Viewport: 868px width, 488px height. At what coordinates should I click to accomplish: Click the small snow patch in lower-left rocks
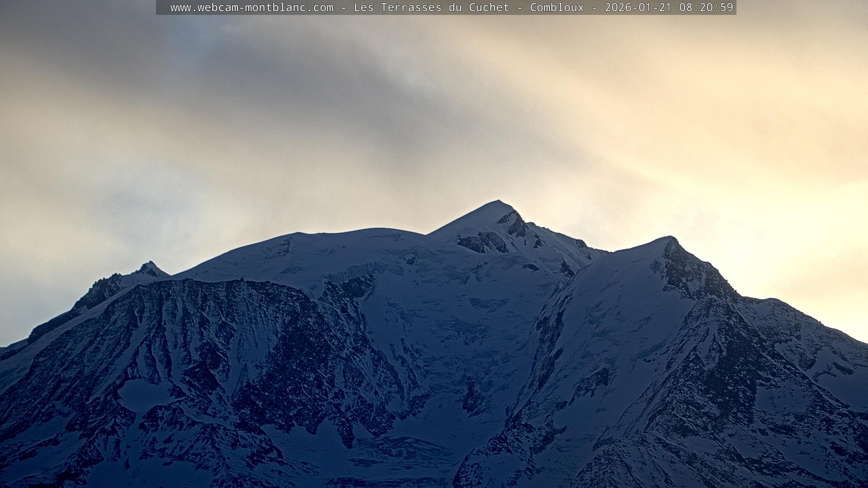click(x=144, y=395)
